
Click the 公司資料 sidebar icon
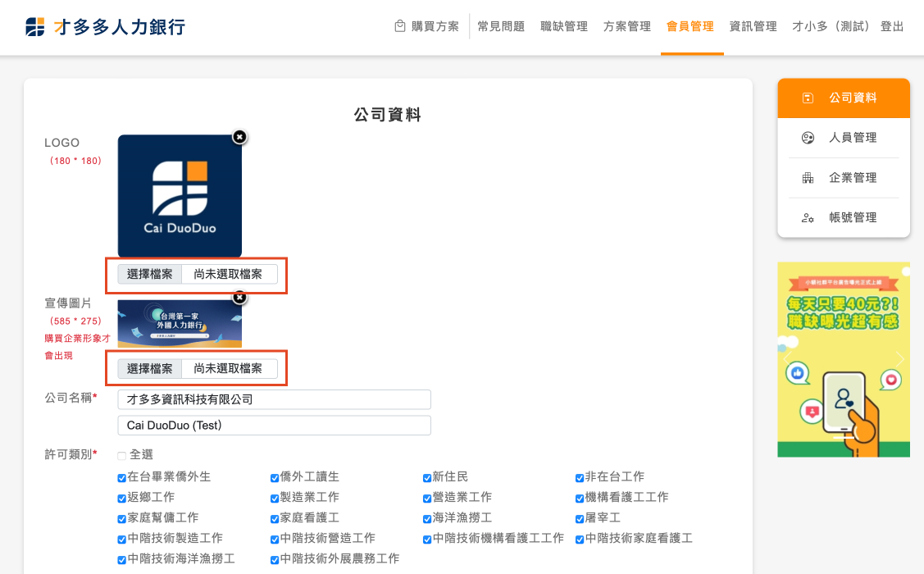tap(808, 98)
